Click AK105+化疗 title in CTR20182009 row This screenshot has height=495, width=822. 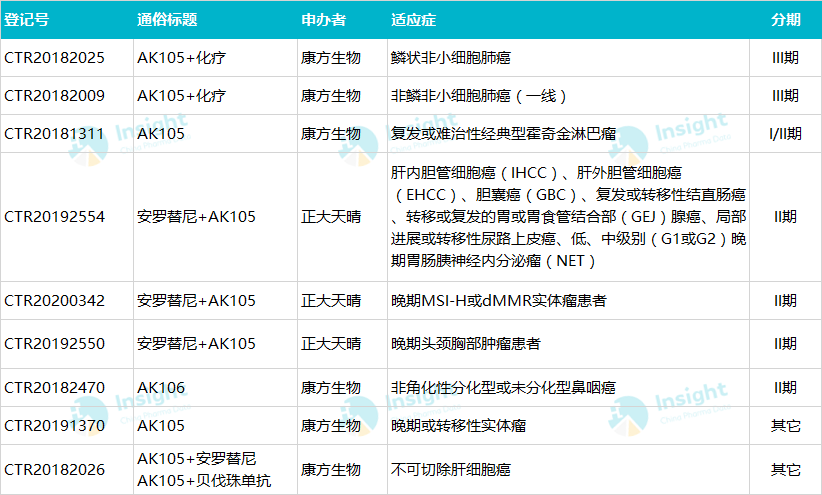(181, 96)
